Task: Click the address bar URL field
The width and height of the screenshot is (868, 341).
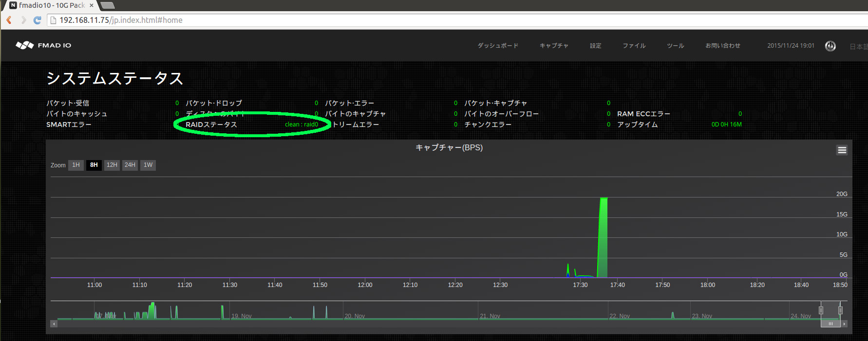Action: point(458,20)
